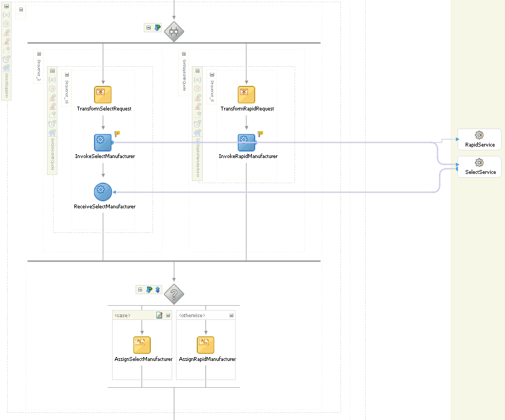Collapse the otherwise branch
505x420 pixels.
(x=231, y=315)
